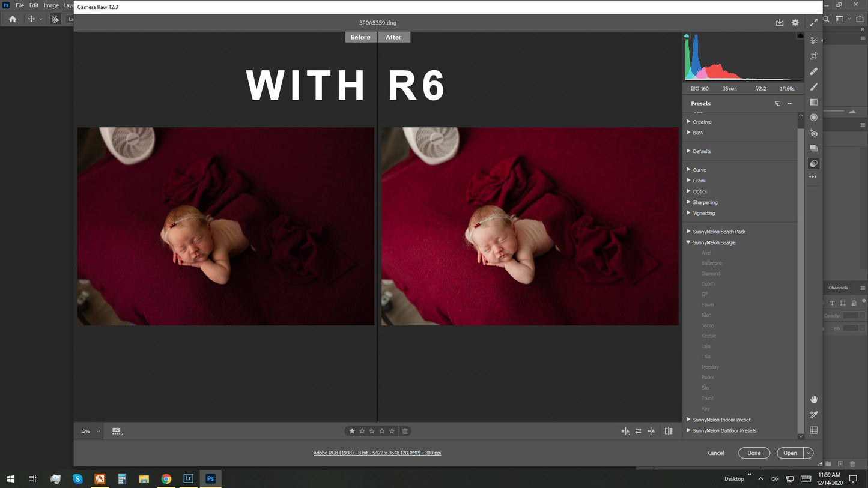
Task: Toggle full screen mode arrows
Action: pos(813,23)
